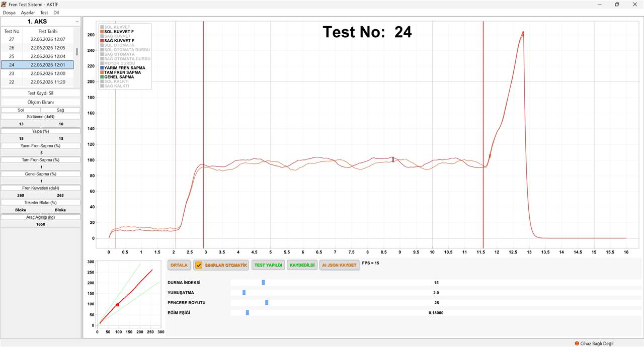Click the TEST YAPILDI button
This screenshot has width=644, height=347.
269,265
